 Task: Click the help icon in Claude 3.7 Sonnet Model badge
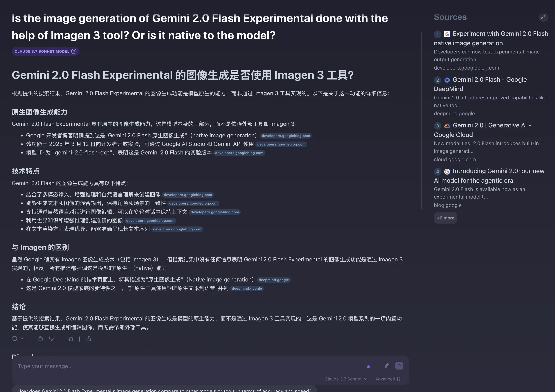click(74, 51)
